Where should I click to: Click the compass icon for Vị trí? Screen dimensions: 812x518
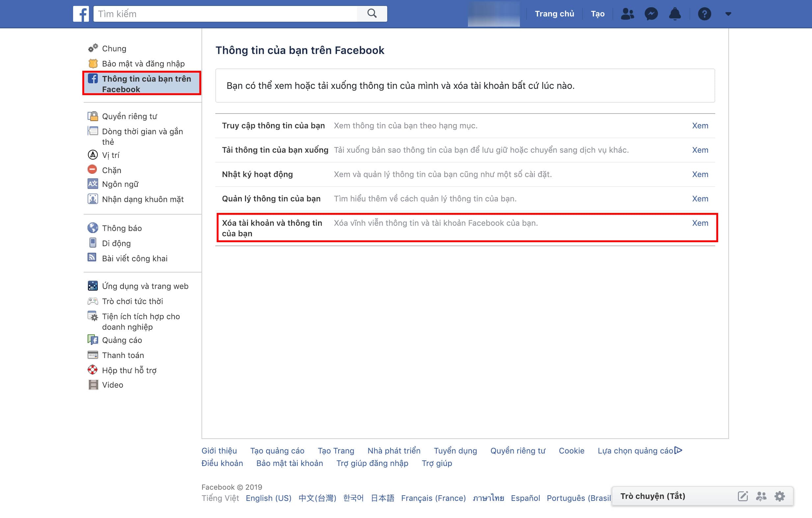pos(93,155)
